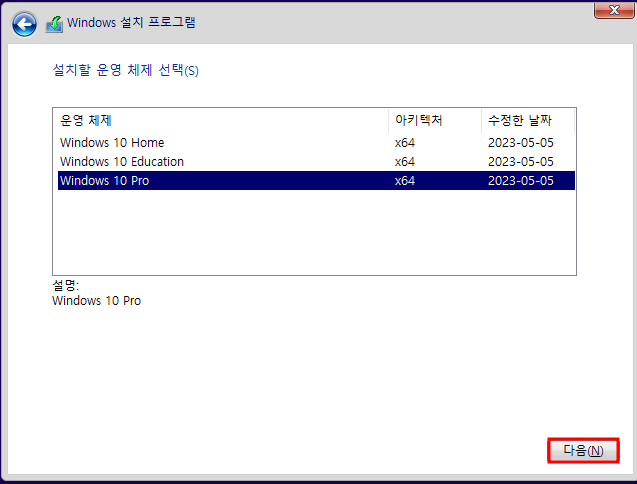Click the 수정한 날짜 column header
Viewport: 637px width, 484px height.
pyautogui.click(x=528, y=120)
